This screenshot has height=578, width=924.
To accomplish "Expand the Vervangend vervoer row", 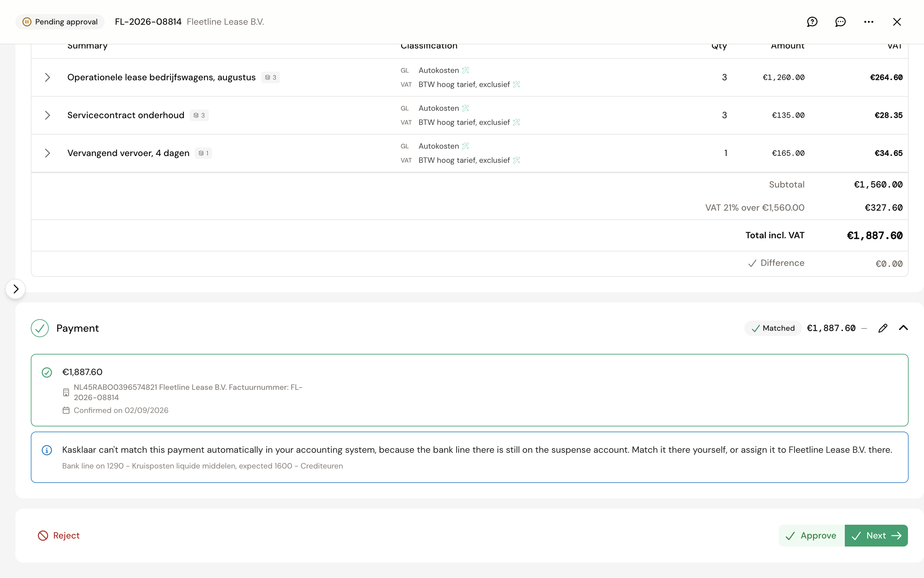I will (47, 153).
